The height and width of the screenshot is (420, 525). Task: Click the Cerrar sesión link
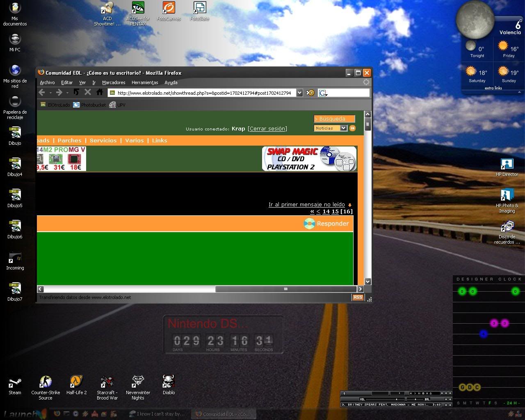tap(267, 128)
